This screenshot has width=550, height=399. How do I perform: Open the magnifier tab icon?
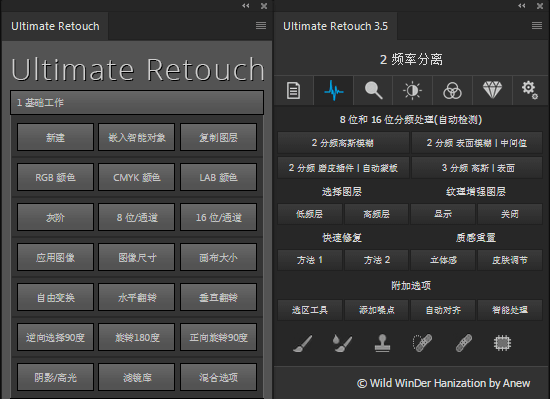coord(373,90)
